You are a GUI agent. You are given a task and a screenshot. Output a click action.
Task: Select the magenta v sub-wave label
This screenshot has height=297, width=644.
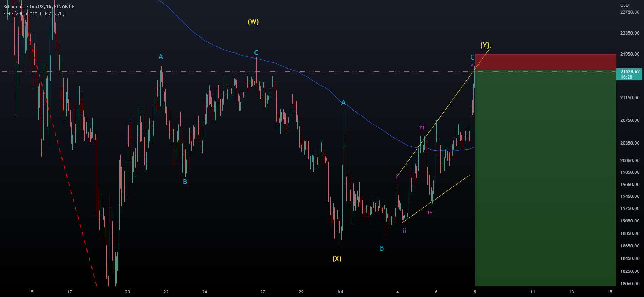coord(472,65)
